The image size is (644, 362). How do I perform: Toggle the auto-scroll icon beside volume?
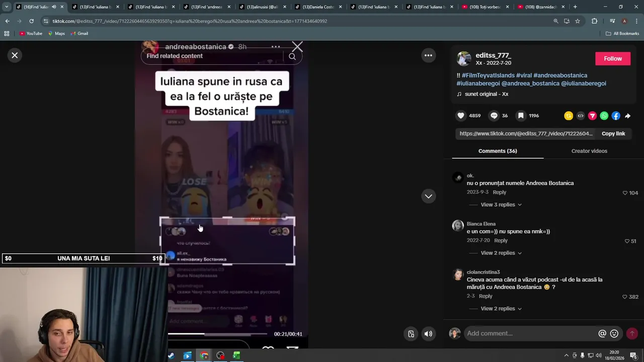click(x=411, y=334)
